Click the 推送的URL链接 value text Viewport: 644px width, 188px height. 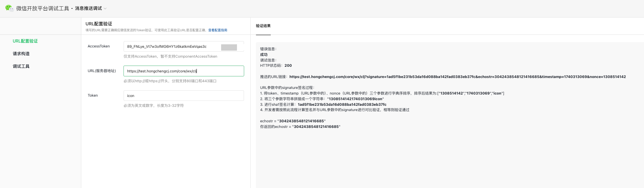click(x=457, y=77)
